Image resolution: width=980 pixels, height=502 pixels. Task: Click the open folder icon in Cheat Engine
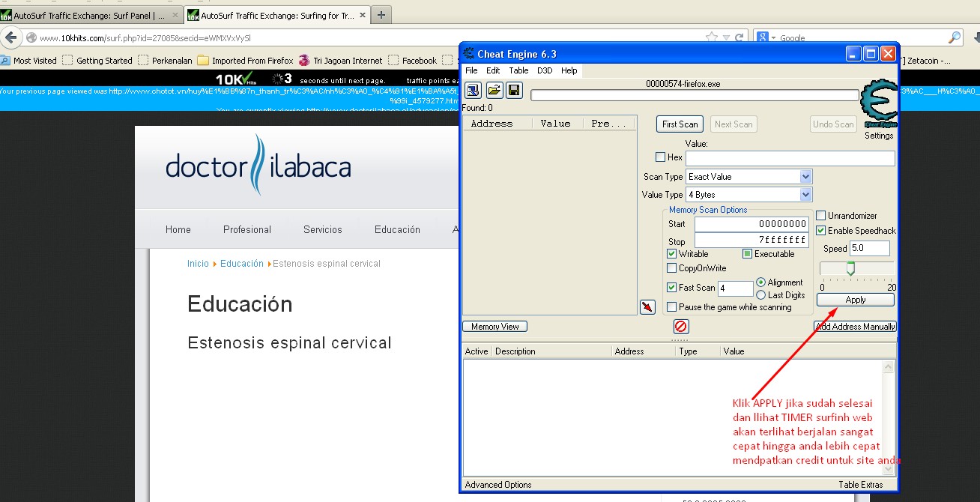coord(494,91)
